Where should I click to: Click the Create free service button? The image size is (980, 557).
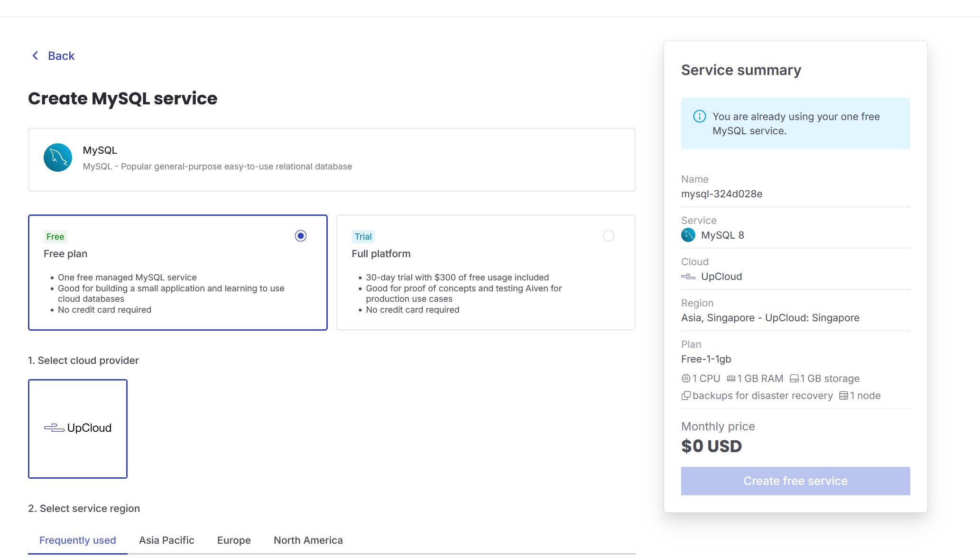[x=795, y=481]
